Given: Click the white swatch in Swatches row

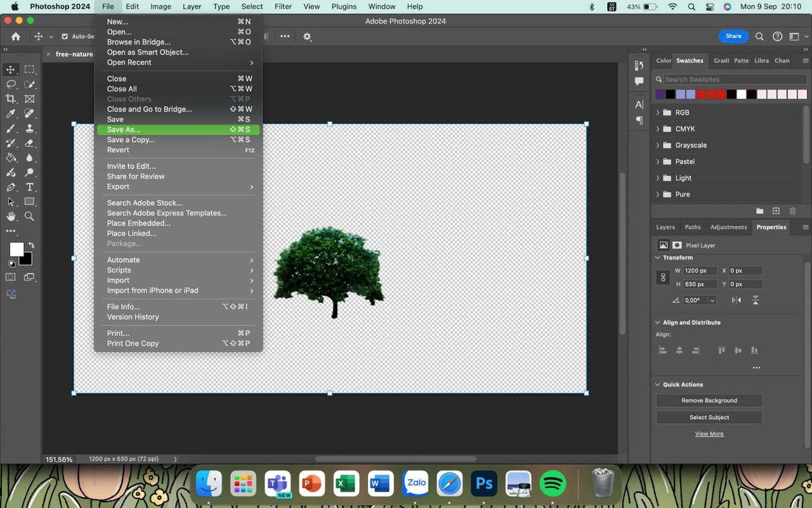Looking at the screenshot, I should [741, 95].
